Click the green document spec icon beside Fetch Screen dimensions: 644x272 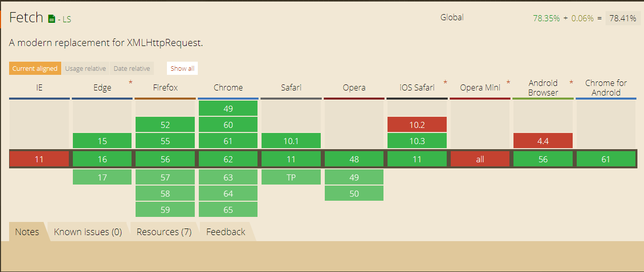[51, 19]
